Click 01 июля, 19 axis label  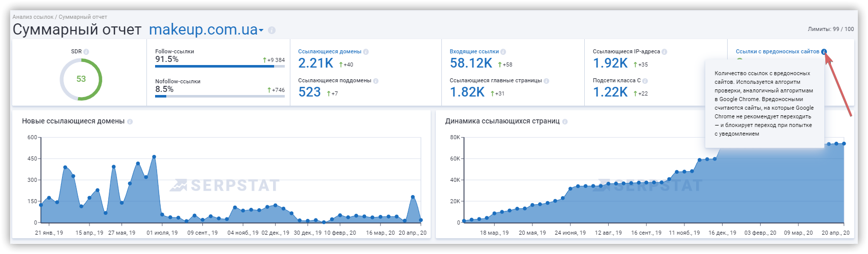pyautogui.click(x=162, y=233)
